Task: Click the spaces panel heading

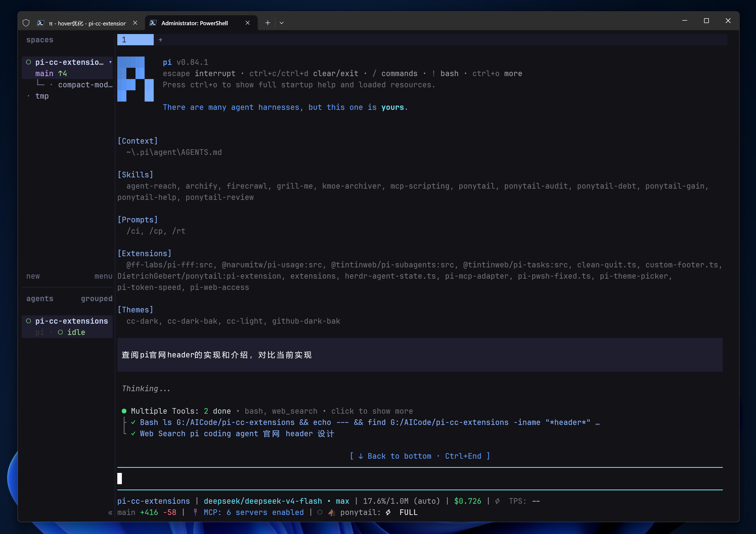Action: coord(40,40)
